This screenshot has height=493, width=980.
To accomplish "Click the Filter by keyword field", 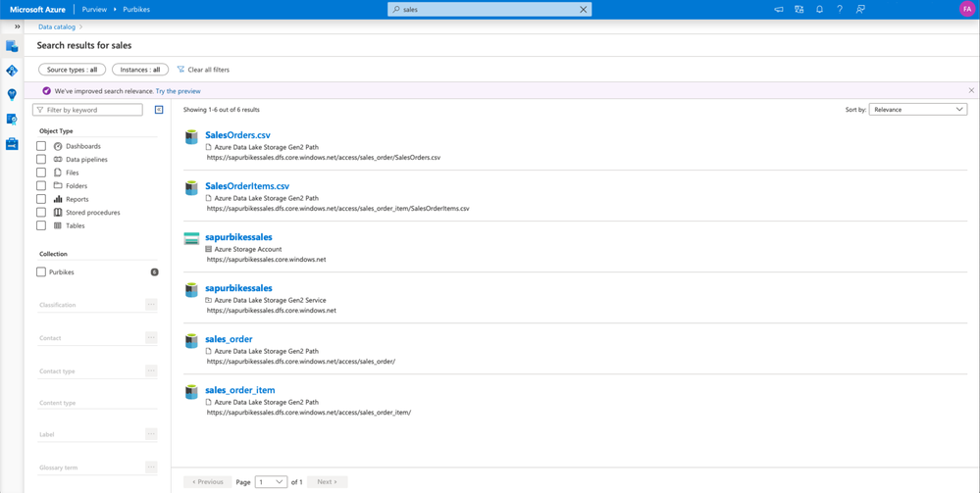I will [x=87, y=110].
